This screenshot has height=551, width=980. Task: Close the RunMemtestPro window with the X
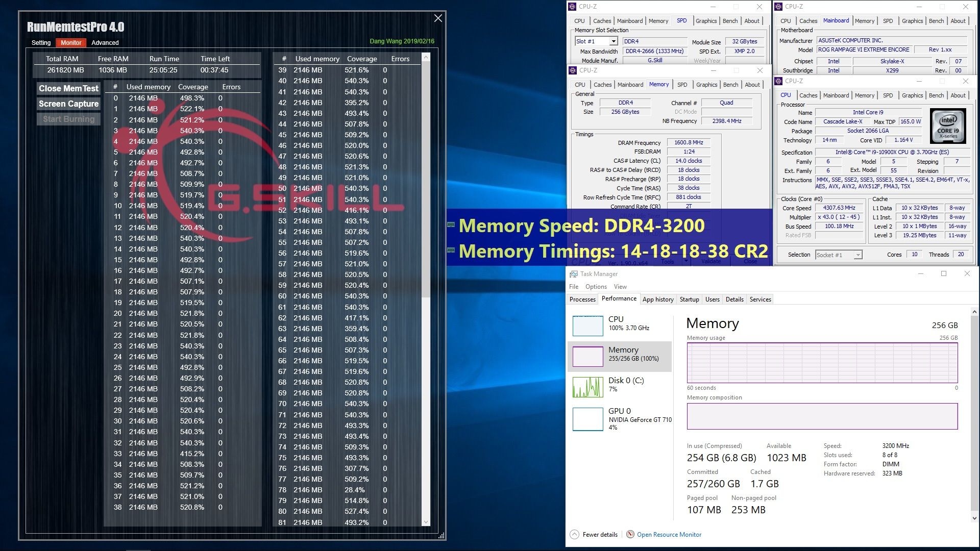[x=438, y=18]
